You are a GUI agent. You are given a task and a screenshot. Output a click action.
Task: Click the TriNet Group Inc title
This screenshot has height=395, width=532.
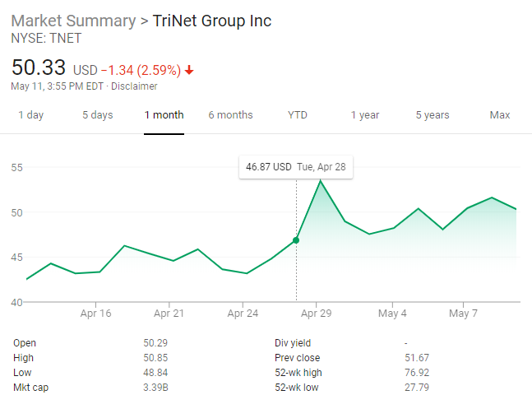tap(212, 21)
